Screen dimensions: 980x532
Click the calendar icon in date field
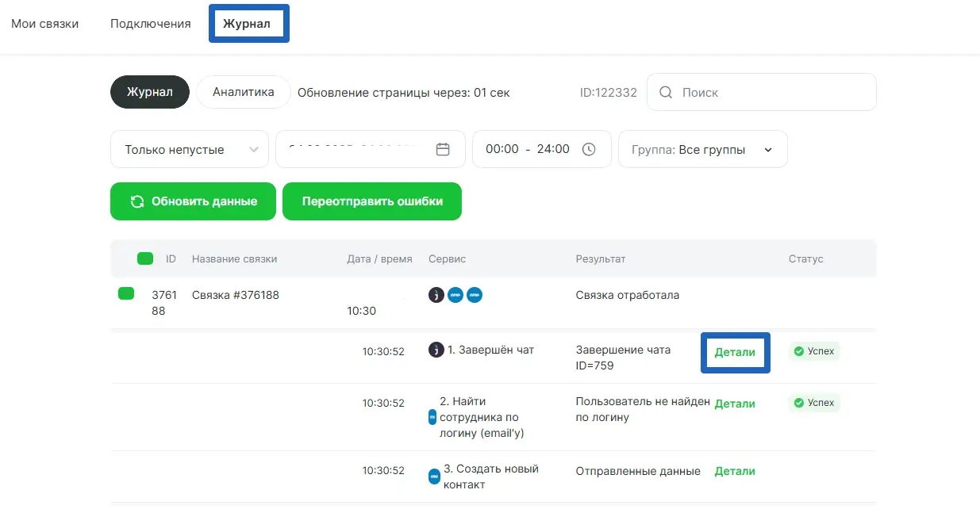[443, 149]
